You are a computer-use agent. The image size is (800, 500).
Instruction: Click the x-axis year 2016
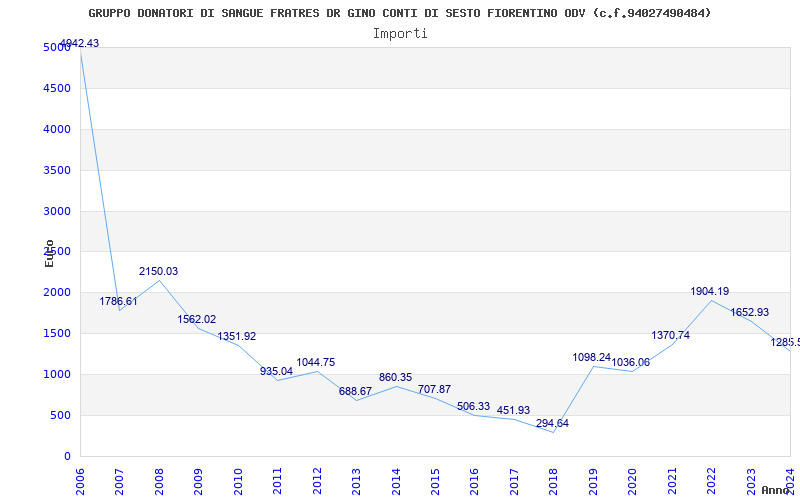pos(474,481)
